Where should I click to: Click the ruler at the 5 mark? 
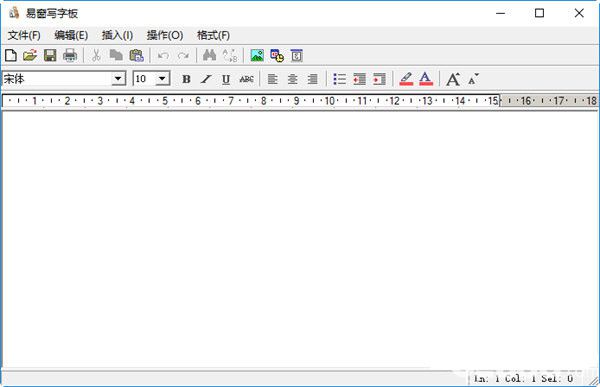165,101
